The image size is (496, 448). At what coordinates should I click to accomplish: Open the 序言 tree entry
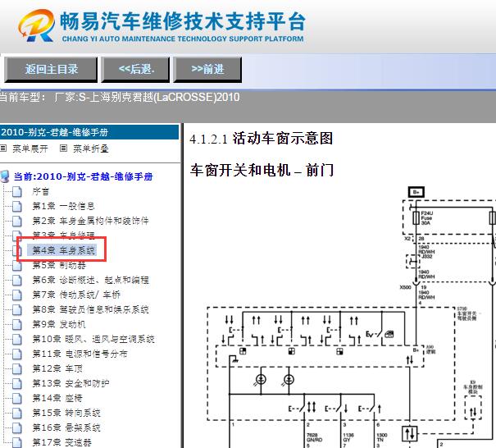pos(40,191)
